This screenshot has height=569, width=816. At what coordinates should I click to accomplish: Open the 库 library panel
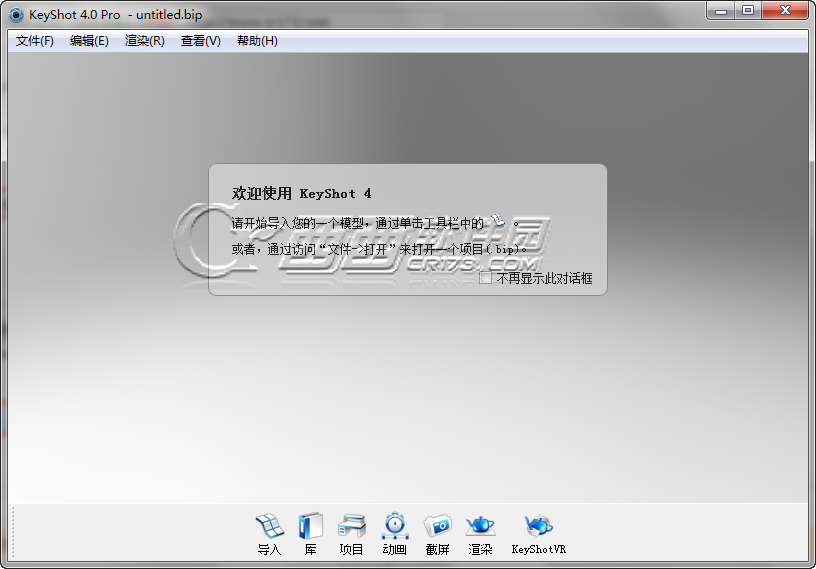tap(311, 534)
